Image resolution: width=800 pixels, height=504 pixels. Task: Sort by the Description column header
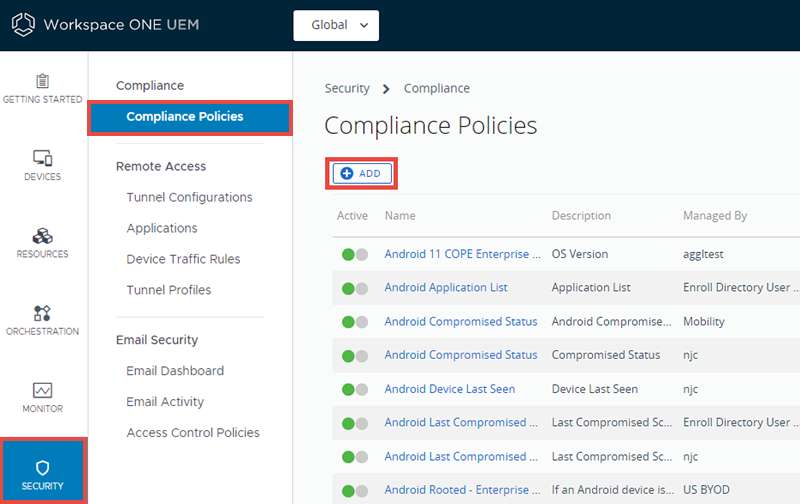click(x=581, y=216)
